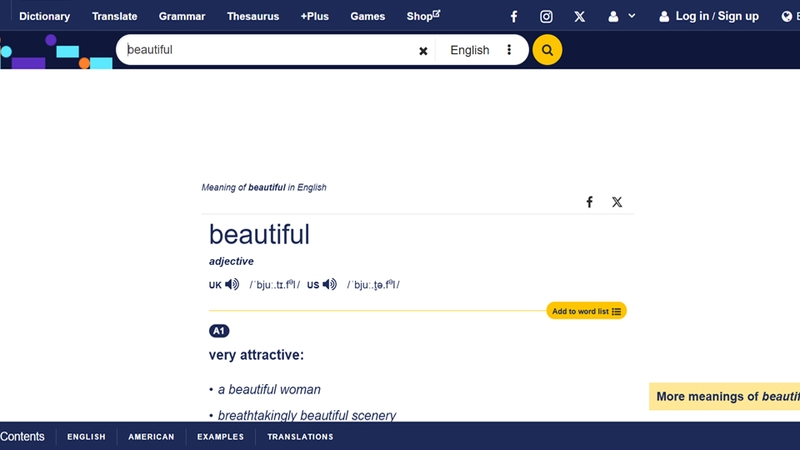Open the Shop external link
The width and height of the screenshot is (800, 450).
tap(423, 16)
